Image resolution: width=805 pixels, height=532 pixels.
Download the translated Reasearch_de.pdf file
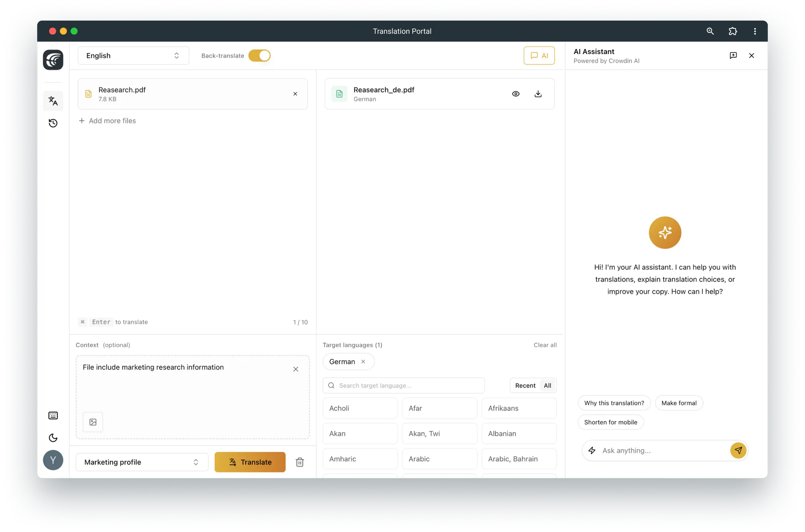[538, 94]
